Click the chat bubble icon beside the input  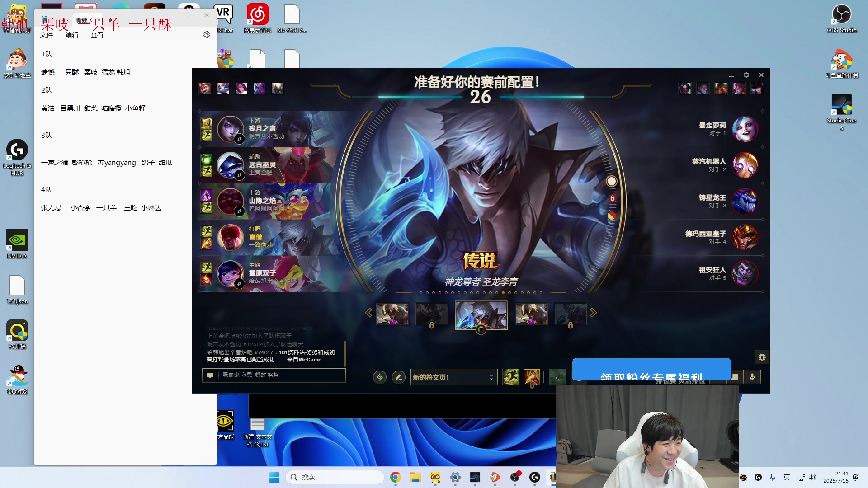click(210, 375)
